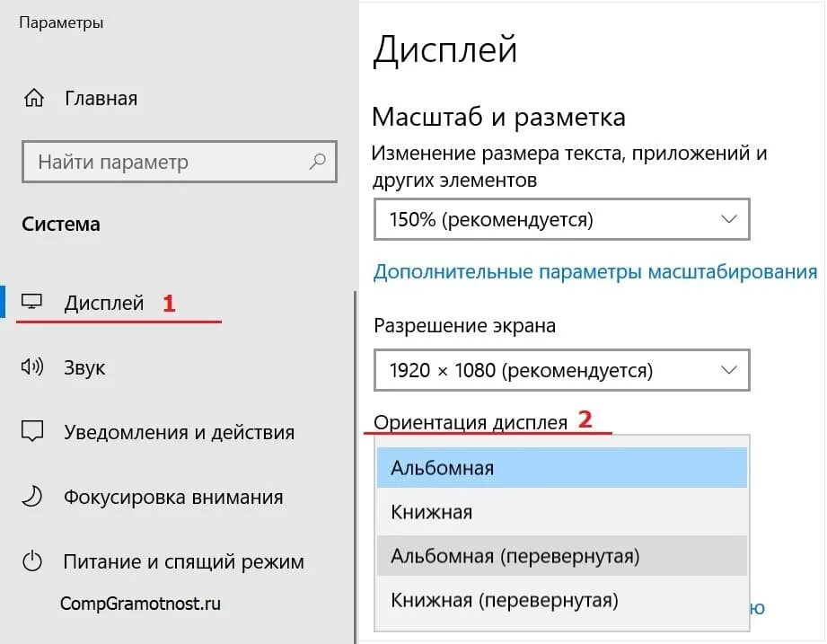Go to Главная settings page
827x644 pixels.
click(x=101, y=99)
